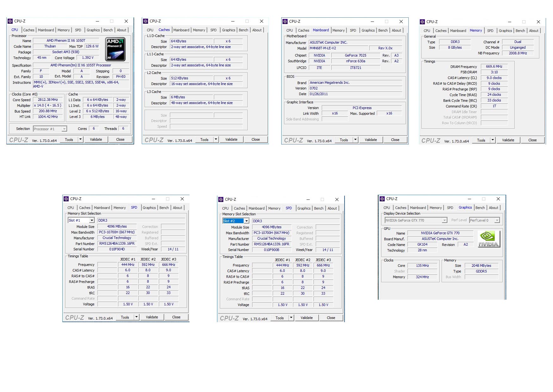The height and width of the screenshot is (392, 553).
Task: Click the CPU-Z title icon of the Graphics window
Action: click(382, 199)
